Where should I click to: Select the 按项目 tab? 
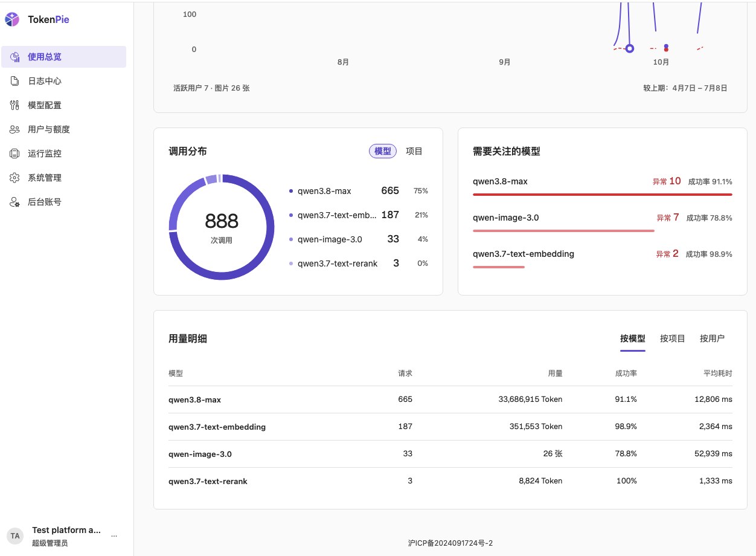click(x=673, y=338)
